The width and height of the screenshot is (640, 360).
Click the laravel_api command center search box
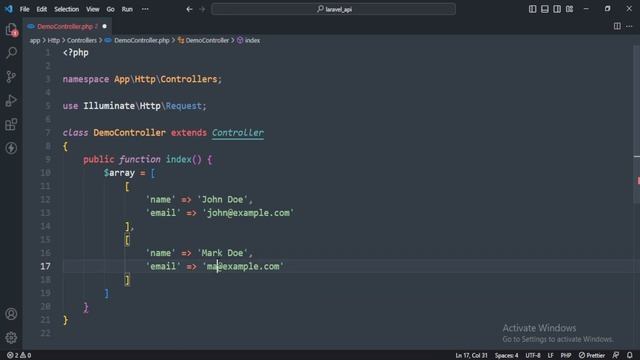pos(333,9)
